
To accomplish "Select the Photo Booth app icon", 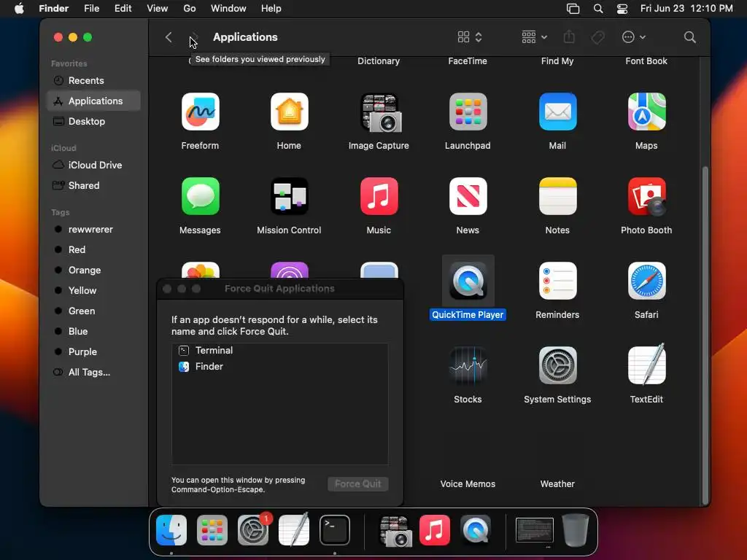I will (646, 196).
